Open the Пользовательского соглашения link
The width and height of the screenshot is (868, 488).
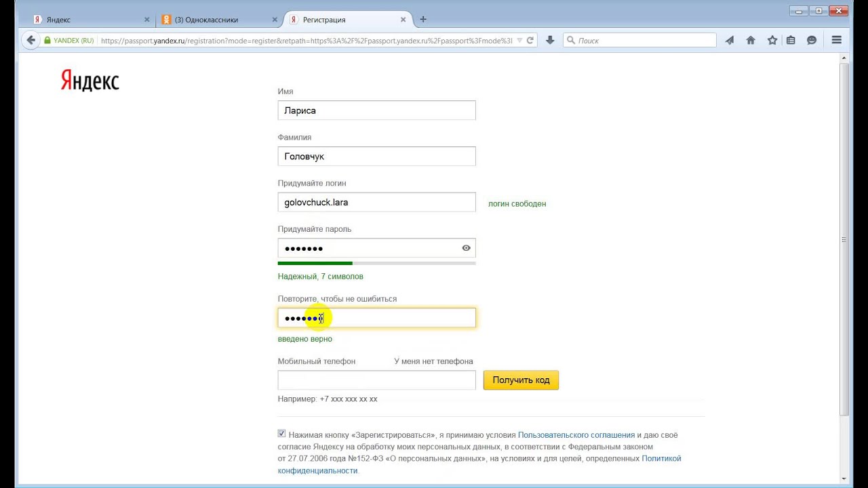tap(576, 435)
